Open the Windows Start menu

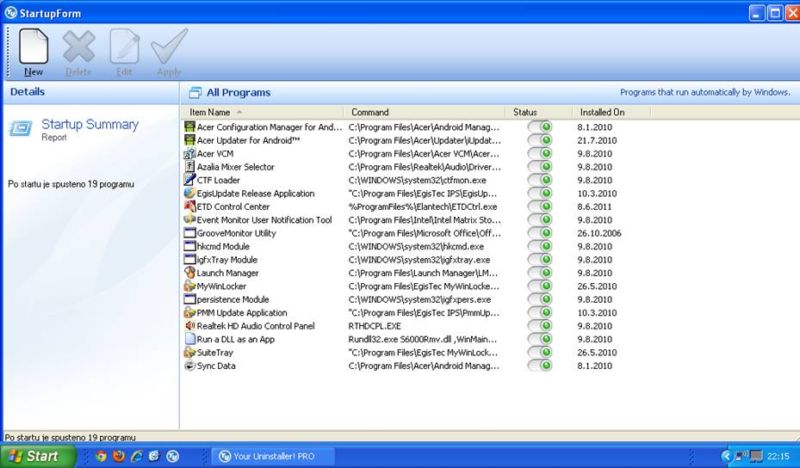coord(38,456)
